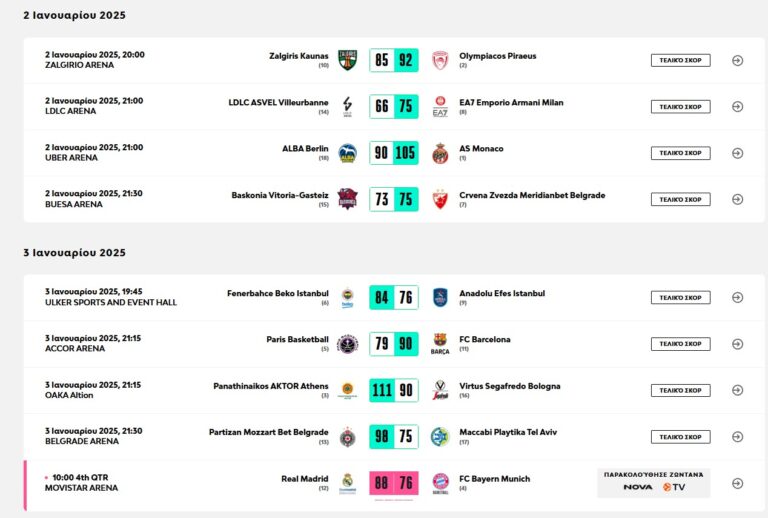The height and width of the screenshot is (518, 768).
Task: Click the FC Barcelona crest icon
Action: (440, 344)
